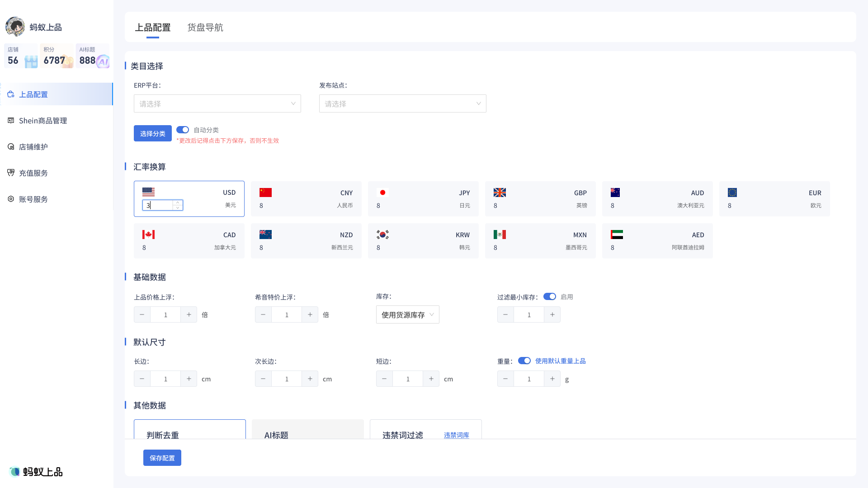
Task: Expand the 使用货源库存 stock dropdown
Action: tap(407, 314)
